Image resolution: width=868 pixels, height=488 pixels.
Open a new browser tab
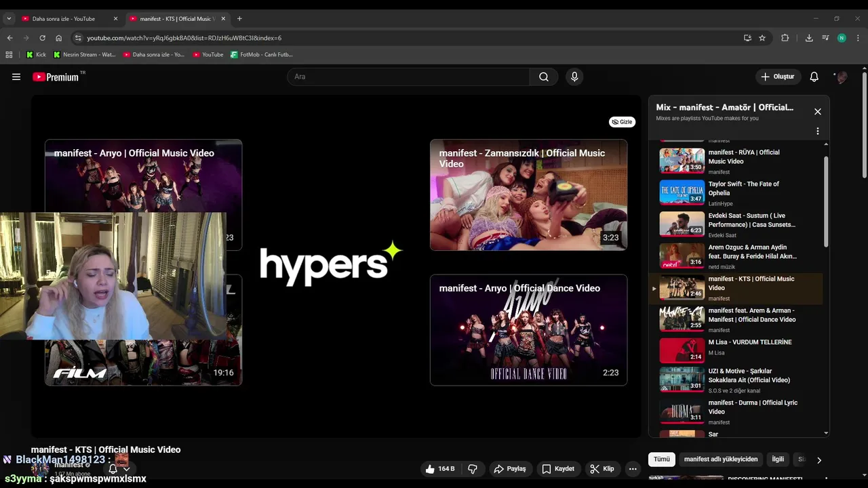[239, 18]
